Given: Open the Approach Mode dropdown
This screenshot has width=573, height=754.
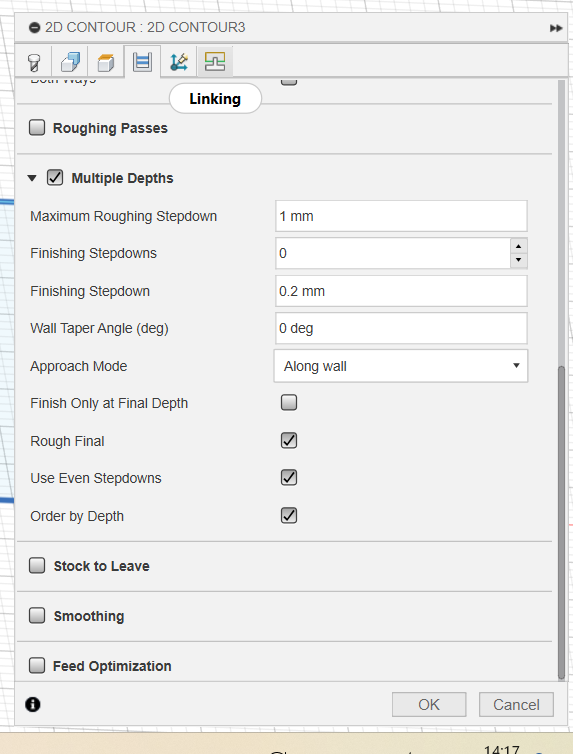Looking at the screenshot, I should point(400,366).
